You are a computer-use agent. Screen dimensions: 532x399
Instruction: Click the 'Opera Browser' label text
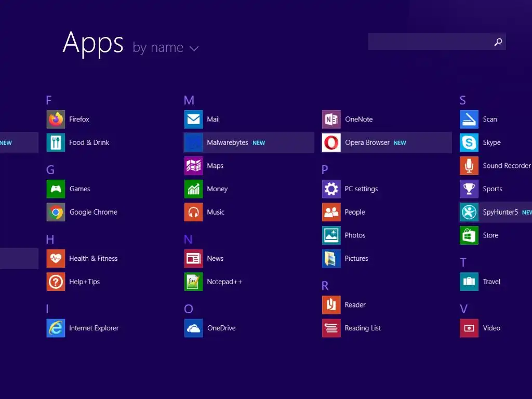click(x=367, y=142)
